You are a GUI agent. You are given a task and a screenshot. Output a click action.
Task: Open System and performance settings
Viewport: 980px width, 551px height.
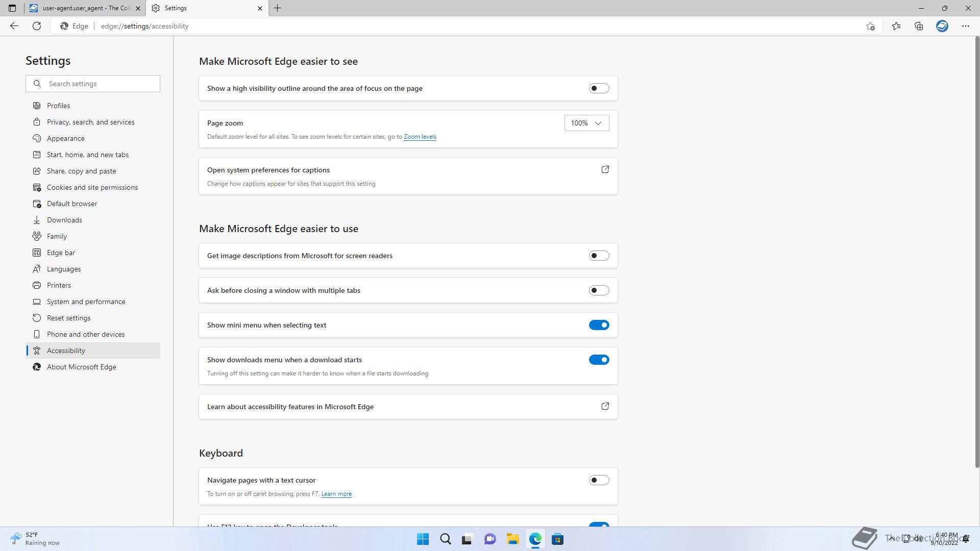pyautogui.click(x=93, y=302)
